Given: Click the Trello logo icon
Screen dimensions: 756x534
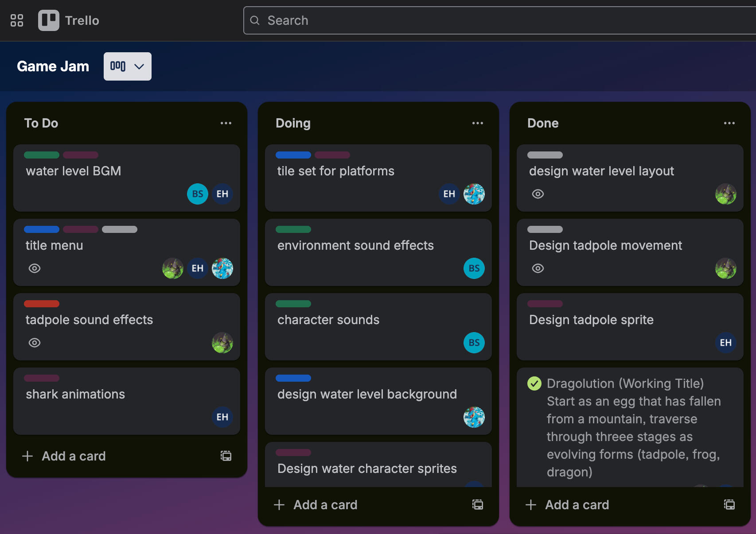Looking at the screenshot, I should coord(48,20).
